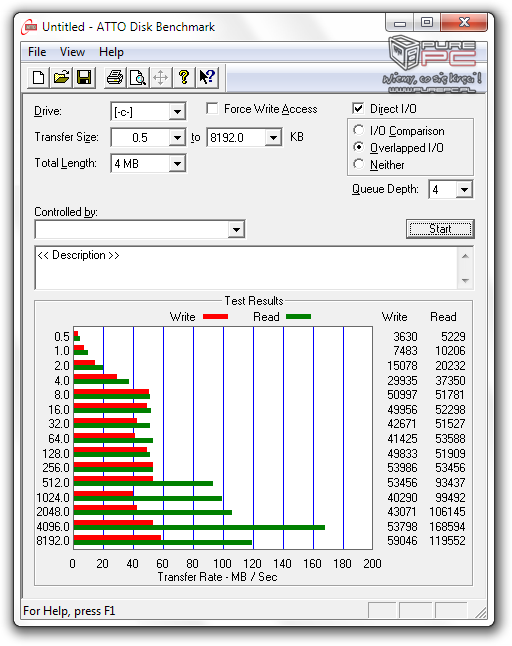512x646 pixels.
Task: Click the New document toolbar icon
Action: [38, 77]
